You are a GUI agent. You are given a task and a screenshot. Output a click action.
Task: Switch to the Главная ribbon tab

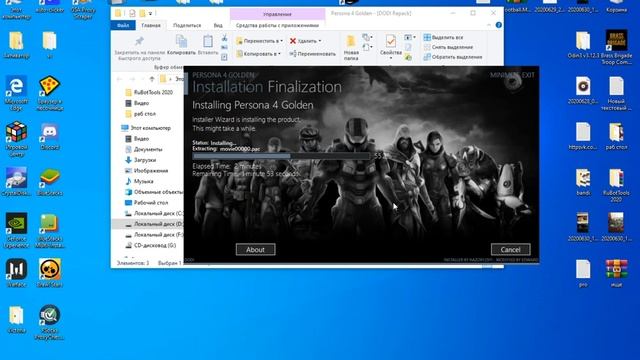151,25
